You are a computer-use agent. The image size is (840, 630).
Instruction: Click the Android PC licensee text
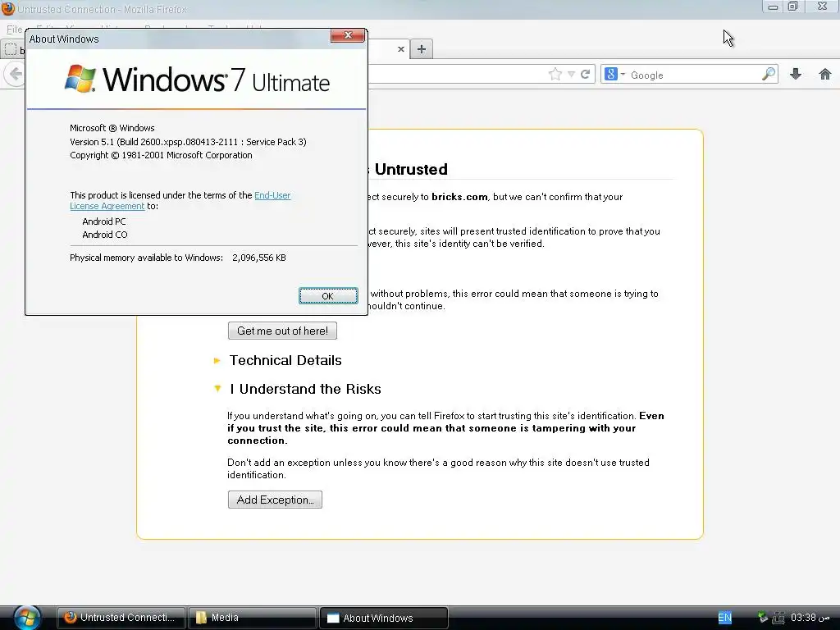coord(104,221)
